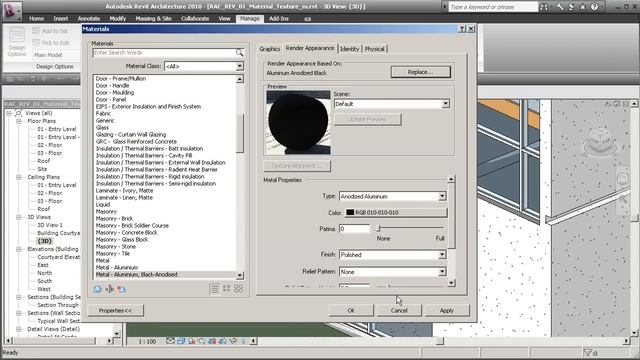The image size is (640, 360).
Task: Click down arrow of materials list scrollbar
Action: [x=240, y=276]
